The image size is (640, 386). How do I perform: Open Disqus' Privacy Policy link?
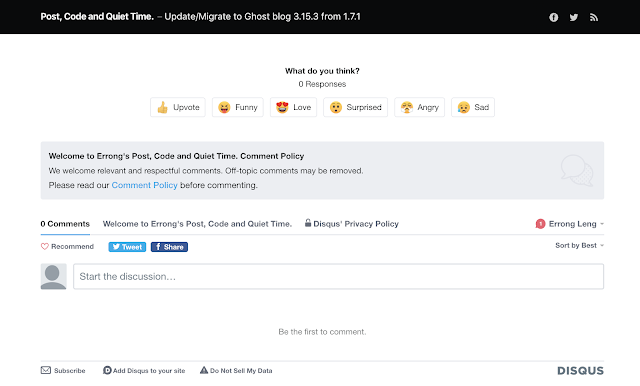coord(351,224)
